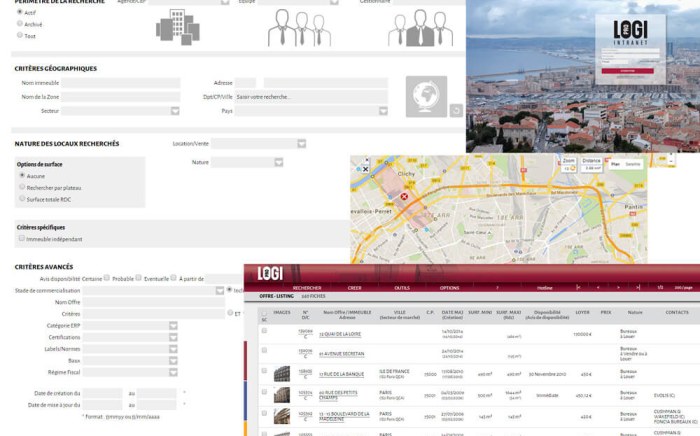Viewport: 700px width, 436px height.
Task: Open the 12 QUAI DE LA LOIRE offer
Action: [340, 334]
